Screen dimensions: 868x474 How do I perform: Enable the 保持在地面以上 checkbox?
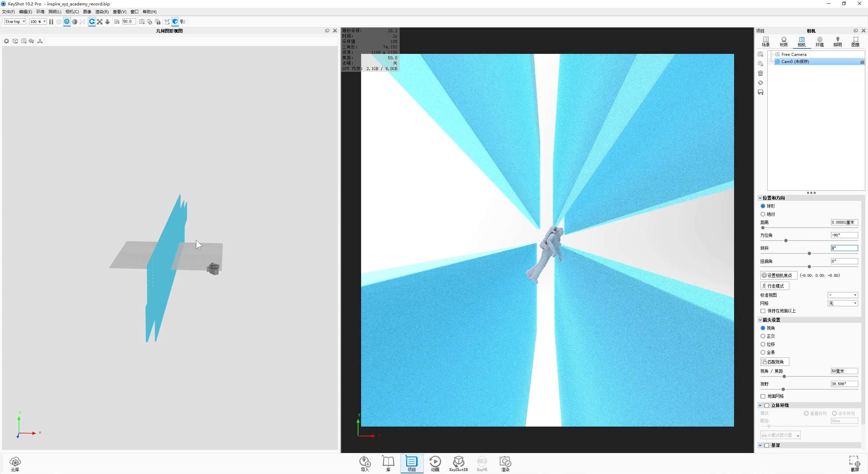pos(763,311)
